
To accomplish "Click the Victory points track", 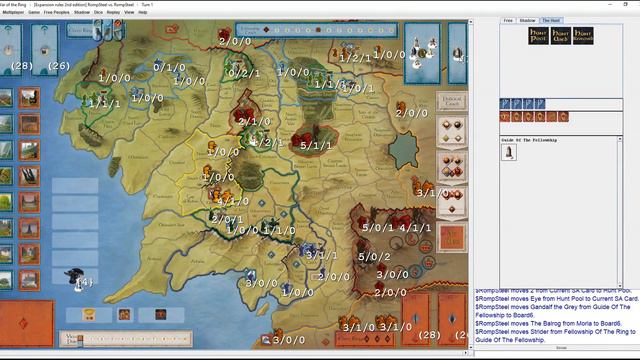I will click(126, 339).
